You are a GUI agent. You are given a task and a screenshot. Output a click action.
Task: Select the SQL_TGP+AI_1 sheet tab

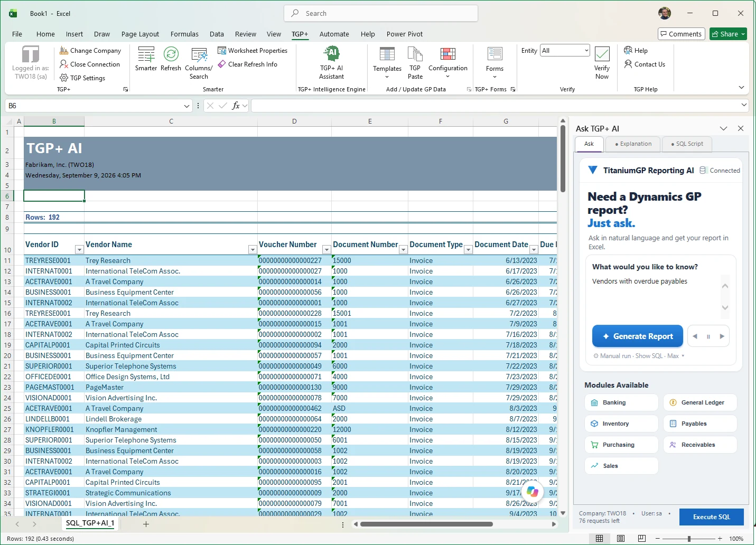pos(90,523)
